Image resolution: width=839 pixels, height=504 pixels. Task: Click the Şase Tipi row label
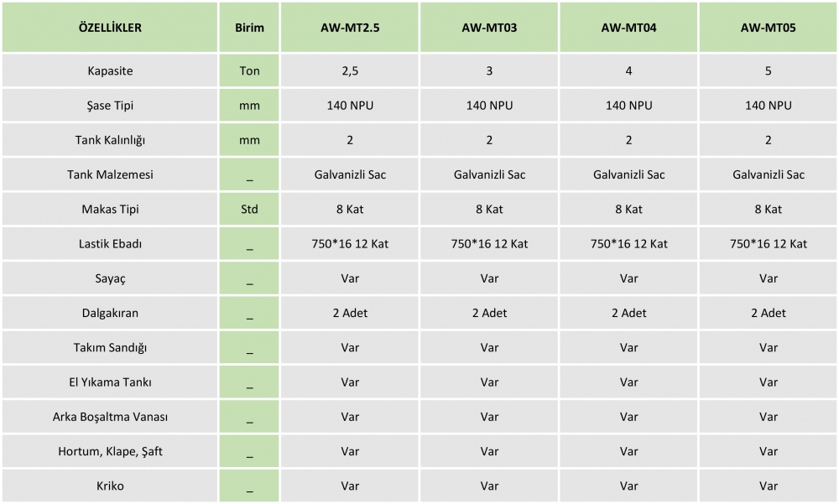(x=110, y=106)
